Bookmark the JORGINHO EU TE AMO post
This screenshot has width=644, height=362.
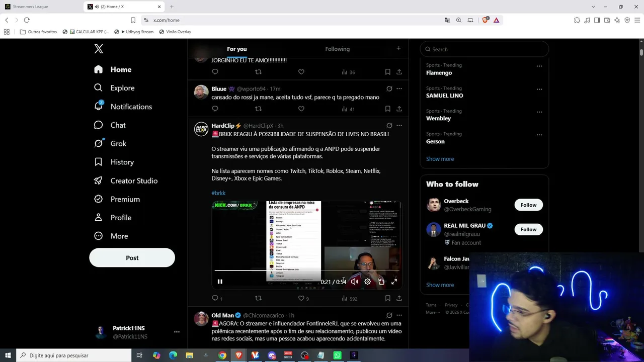coord(387,72)
